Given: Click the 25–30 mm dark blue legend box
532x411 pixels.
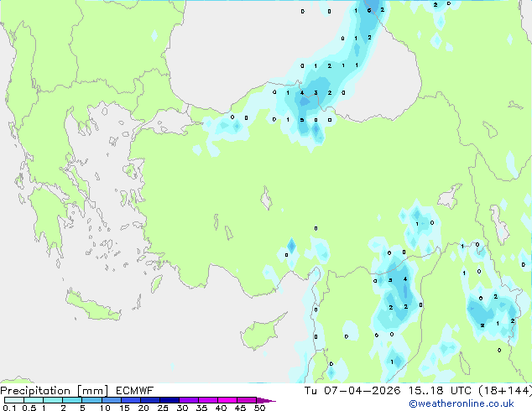Looking at the screenshot, I should coord(169,400).
